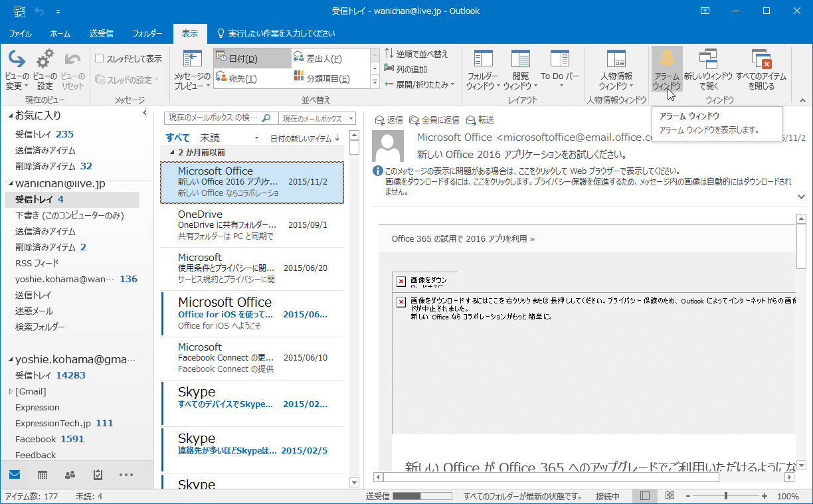Screen dimensions: 813x504
Task: Click Close All Items button
Action: [x=761, y=70]
